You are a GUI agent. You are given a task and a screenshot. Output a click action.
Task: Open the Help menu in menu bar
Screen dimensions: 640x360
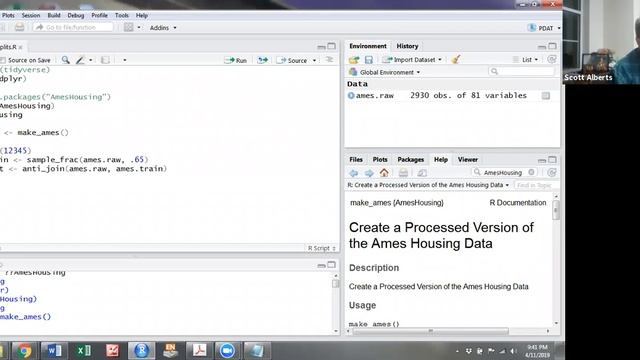tap(142, 16)
